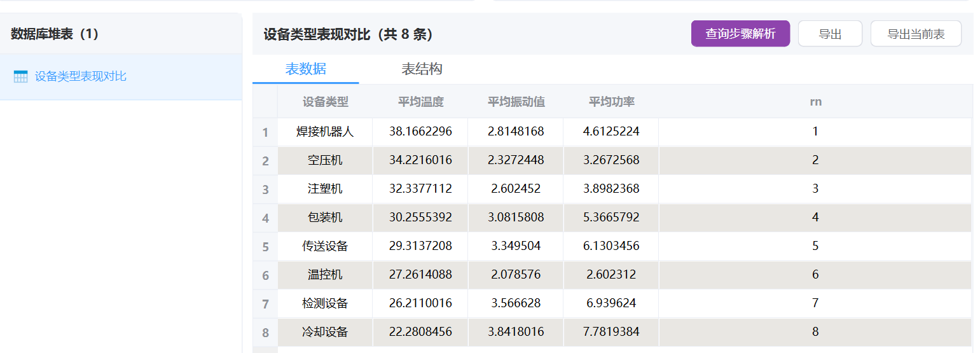980x353 pixels.
Task: Select the 包装机 power value 5.3665792
Action: tap(611, 218)
